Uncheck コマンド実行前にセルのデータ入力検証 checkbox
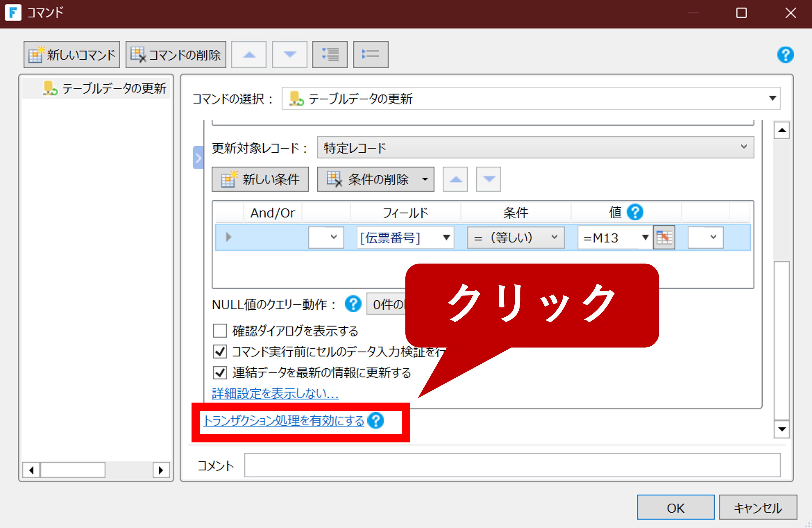The height and width of the screenshot is (528, 812). click(220, 351)
